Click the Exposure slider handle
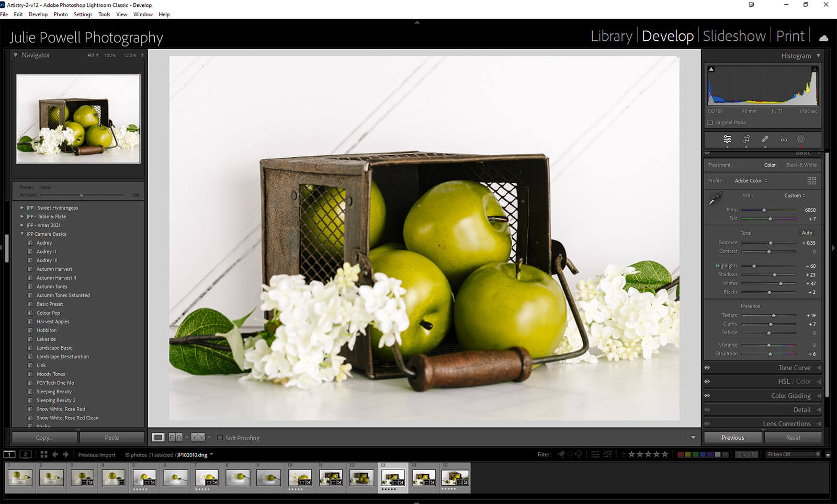This screenshot has width=837, height=504. (771, 243)
